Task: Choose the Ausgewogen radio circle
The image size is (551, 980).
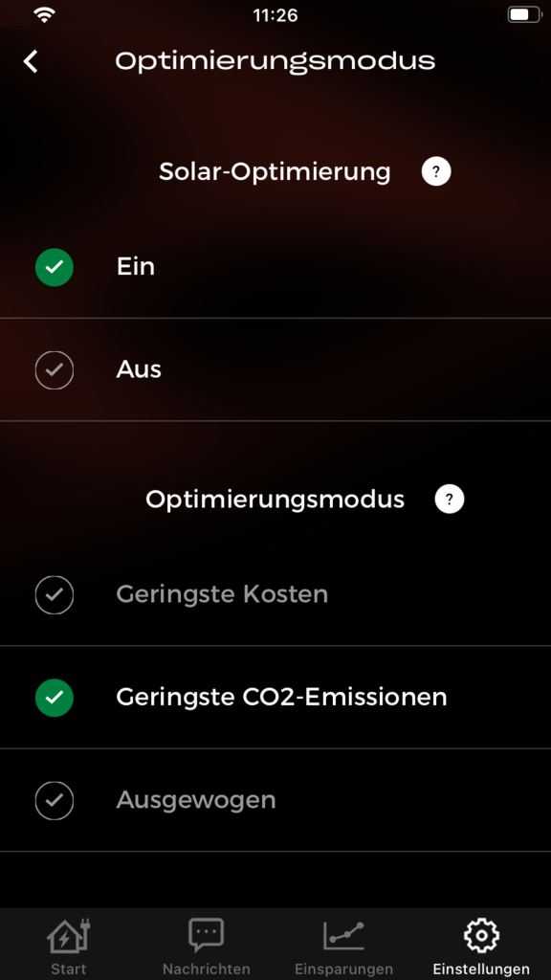Action: [55, 800]
